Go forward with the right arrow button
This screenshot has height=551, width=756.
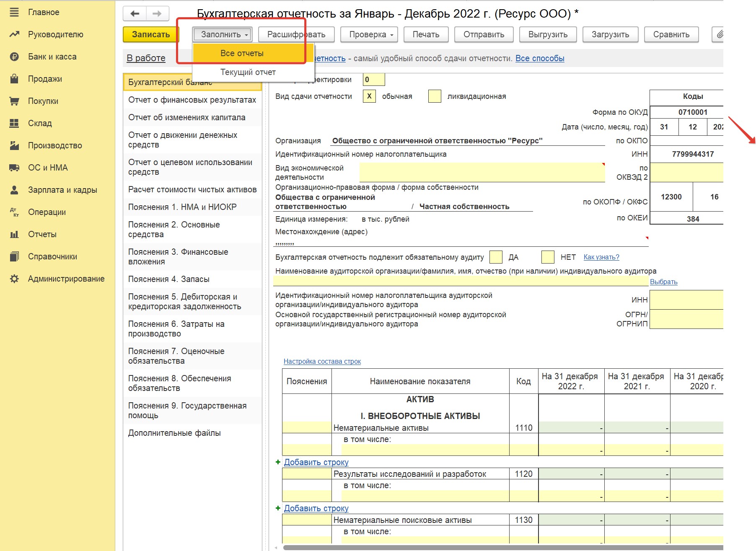point(158,13)
